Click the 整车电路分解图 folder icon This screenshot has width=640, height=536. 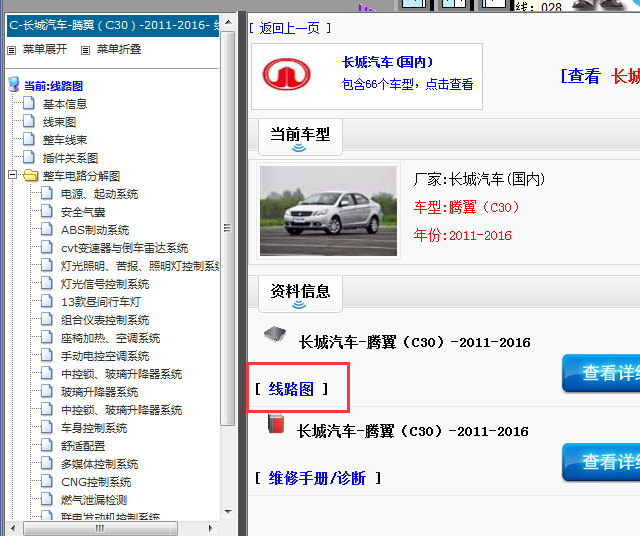31,175
